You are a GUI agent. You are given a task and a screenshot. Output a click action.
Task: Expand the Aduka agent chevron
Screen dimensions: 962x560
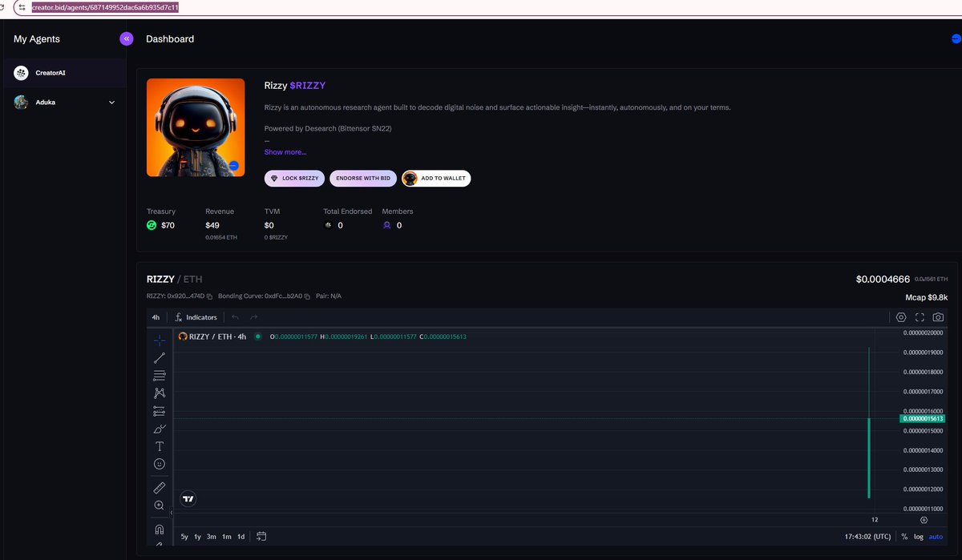tap(112, 102)
